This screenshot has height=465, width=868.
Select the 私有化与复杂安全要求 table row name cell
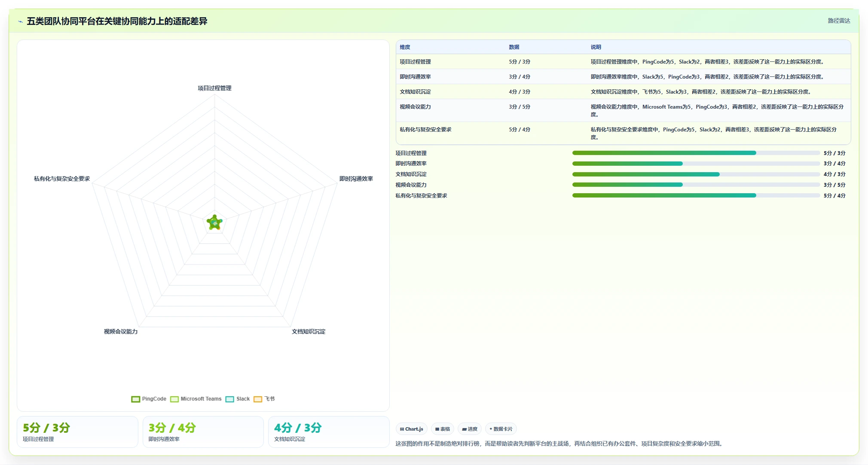click(425, 130)
